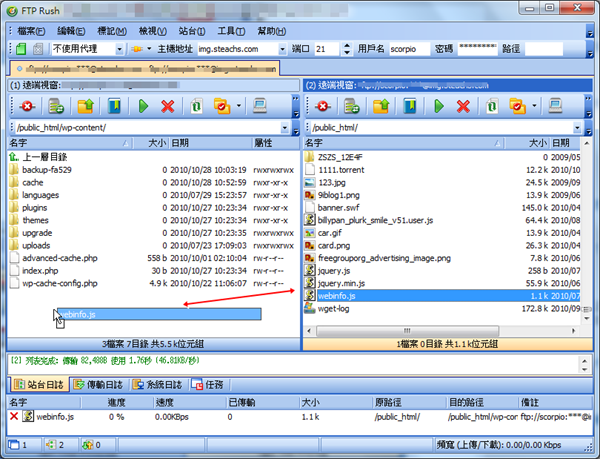Viewport: 600px width, 459px height.
Task: Click the right pane green transfer arrow
Action: 439,106
